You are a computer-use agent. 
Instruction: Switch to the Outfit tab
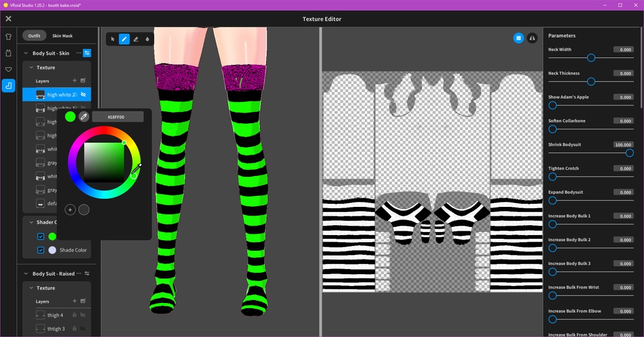(x=34, y=36)
